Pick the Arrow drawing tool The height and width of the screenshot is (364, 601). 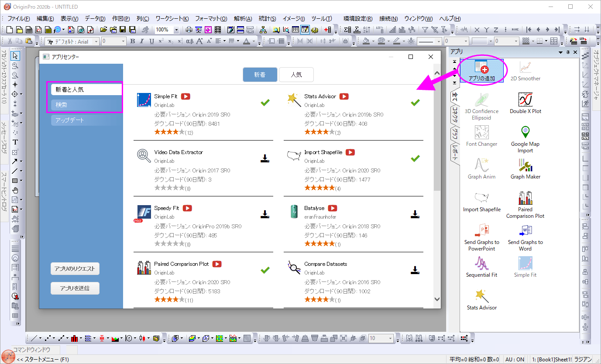click(x=15, y=161)
